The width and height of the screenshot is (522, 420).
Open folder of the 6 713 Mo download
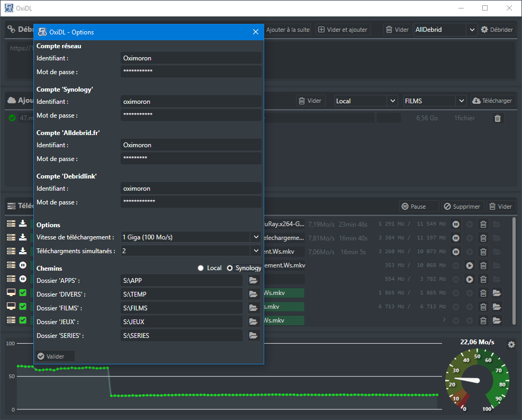(497, 307)
